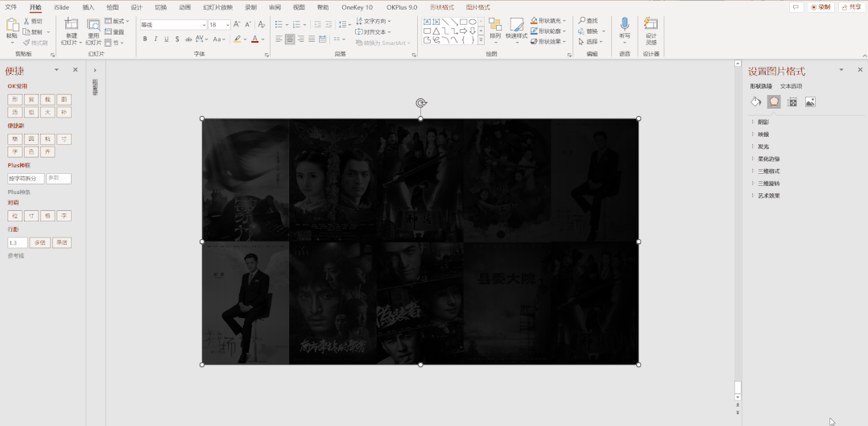868x426 pixels.
Task: Click the decrease font size icon
Action: tap(247, 24)
